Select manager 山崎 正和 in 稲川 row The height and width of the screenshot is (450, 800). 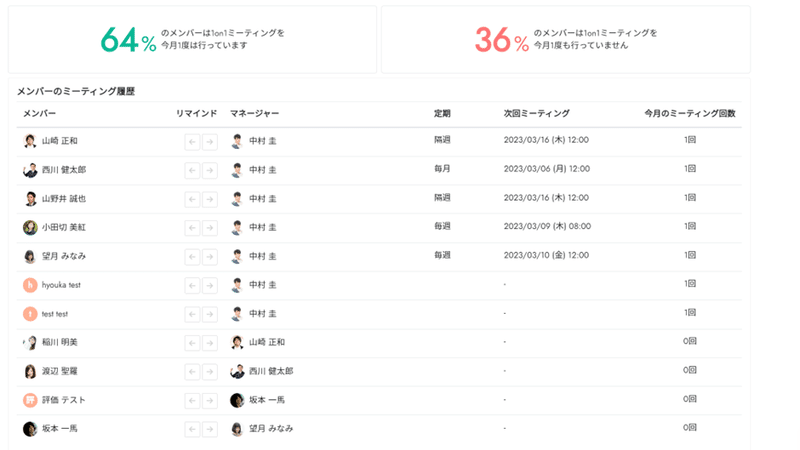pyautogui.click(x=267, y=342)
